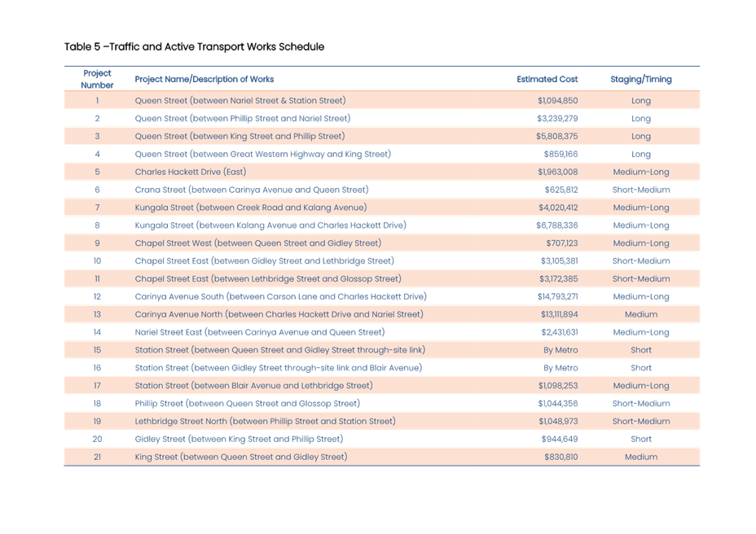Screen dimensions: 756x534
Task: Click the $3,172,385 cost cell
Action: tap(557, 279)
